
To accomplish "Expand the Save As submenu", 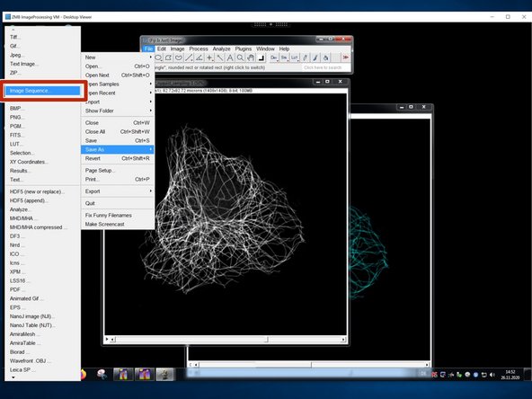I will click(x=118, y=149).
